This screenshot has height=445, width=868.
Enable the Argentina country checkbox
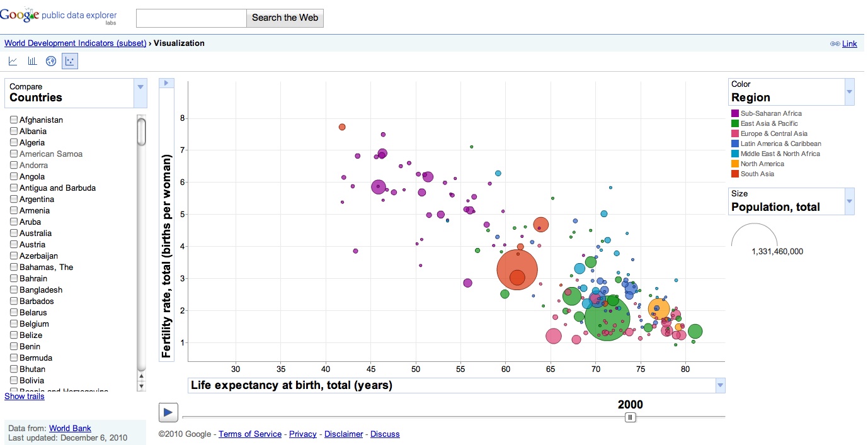pyautogui.click(x=14, y=199)
